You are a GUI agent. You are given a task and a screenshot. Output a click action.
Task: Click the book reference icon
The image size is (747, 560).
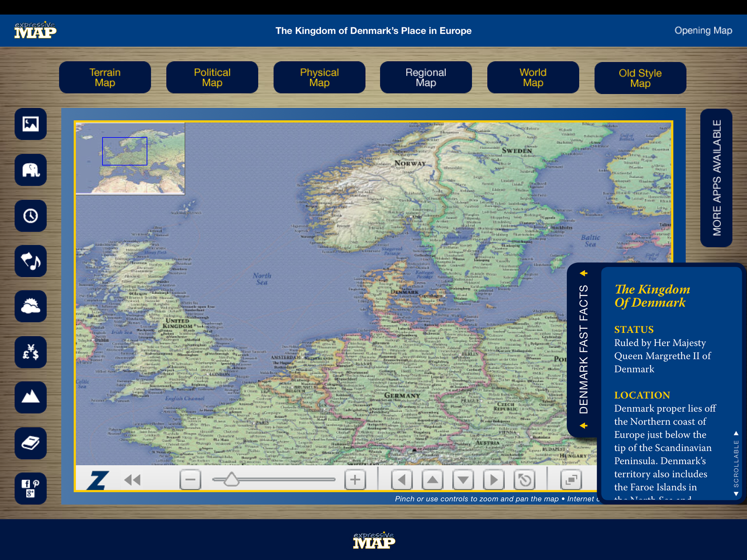pos(30,443)
